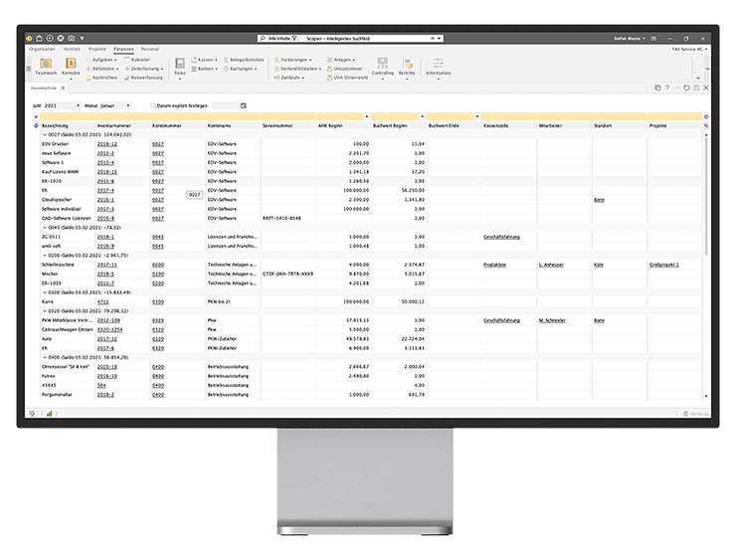Screen dimensions: 736x560
Task: Open the Teamwork icon in ribbon
Action: [46, 65]
